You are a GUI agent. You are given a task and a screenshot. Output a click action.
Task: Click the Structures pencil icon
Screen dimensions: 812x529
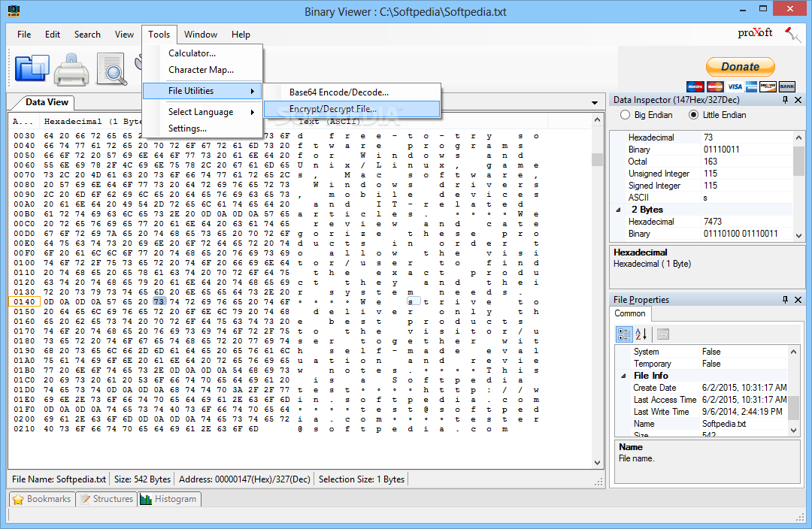click(84, 499)
